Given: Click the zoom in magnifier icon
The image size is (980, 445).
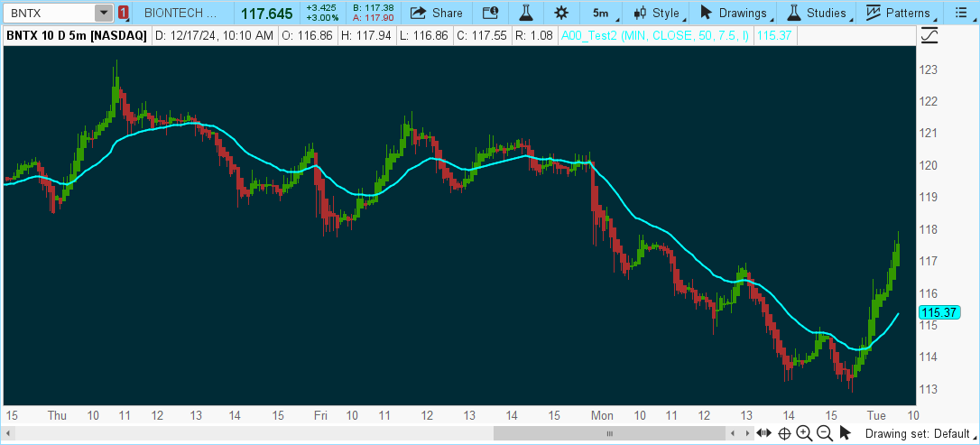Looking at the screenshot, I should [x=804, y=434].
